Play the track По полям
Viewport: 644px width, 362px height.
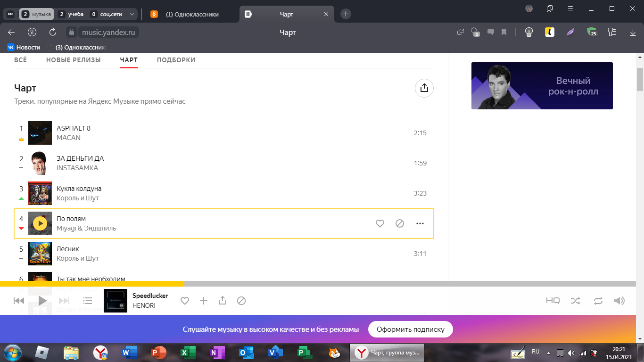tap(40, 223)
